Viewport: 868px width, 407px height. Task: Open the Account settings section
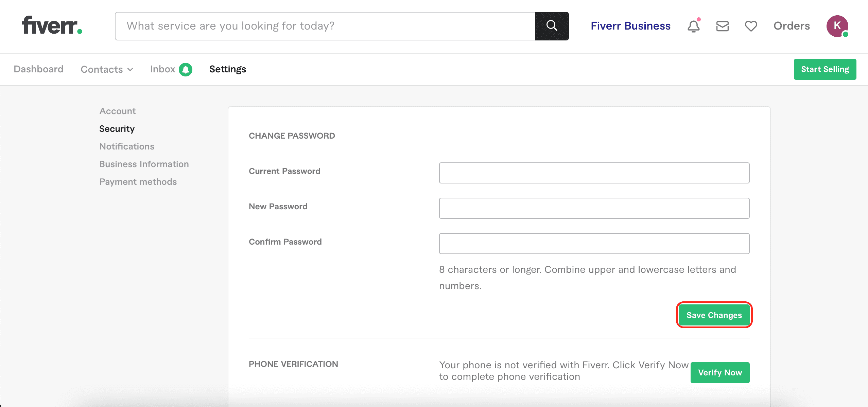pyautogui.click(x=117, y=111)
